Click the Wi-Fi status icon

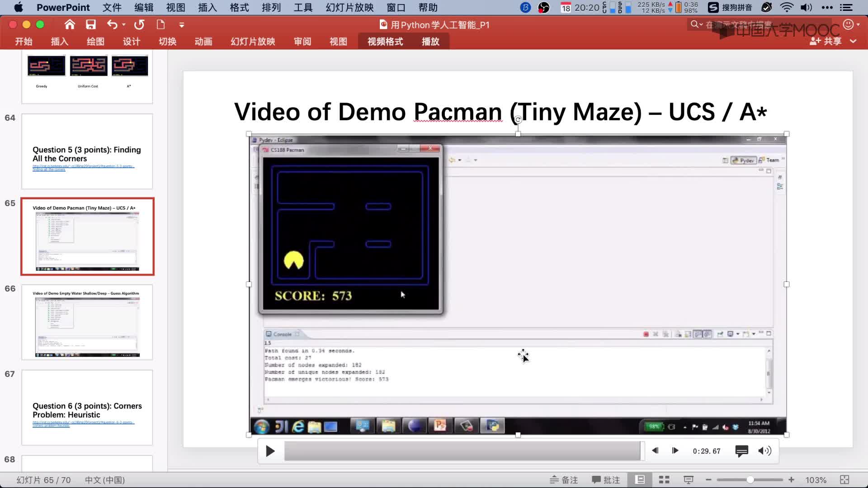coord(787,7)
